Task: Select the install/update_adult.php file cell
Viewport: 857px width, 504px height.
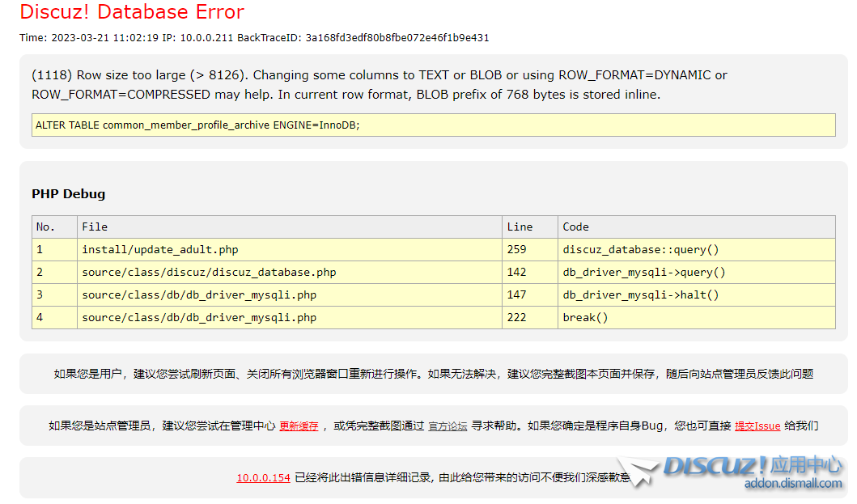Action: tap(159, 250)
